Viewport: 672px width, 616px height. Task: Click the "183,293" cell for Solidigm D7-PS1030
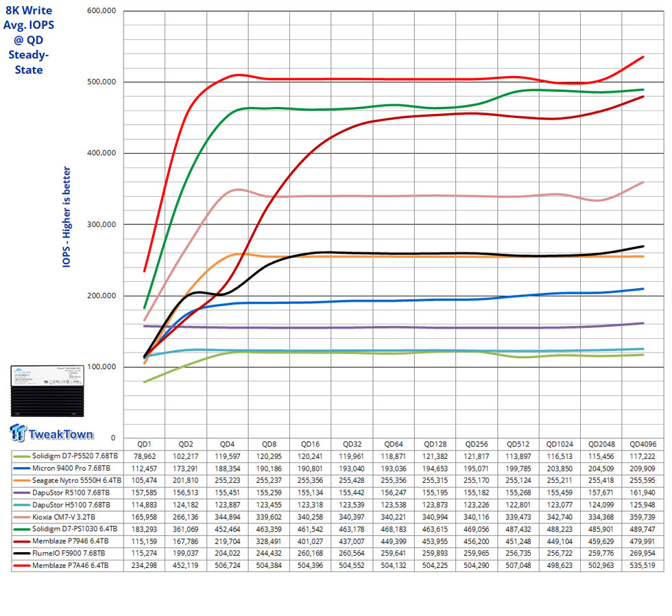pos(144,529)
